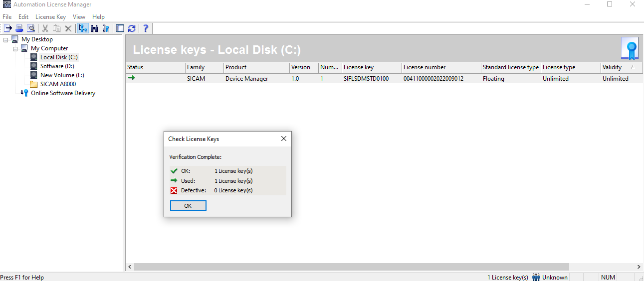Open Print Preview from the toolbar
This screenshot has width=644, height=281.
pos(31,28)
